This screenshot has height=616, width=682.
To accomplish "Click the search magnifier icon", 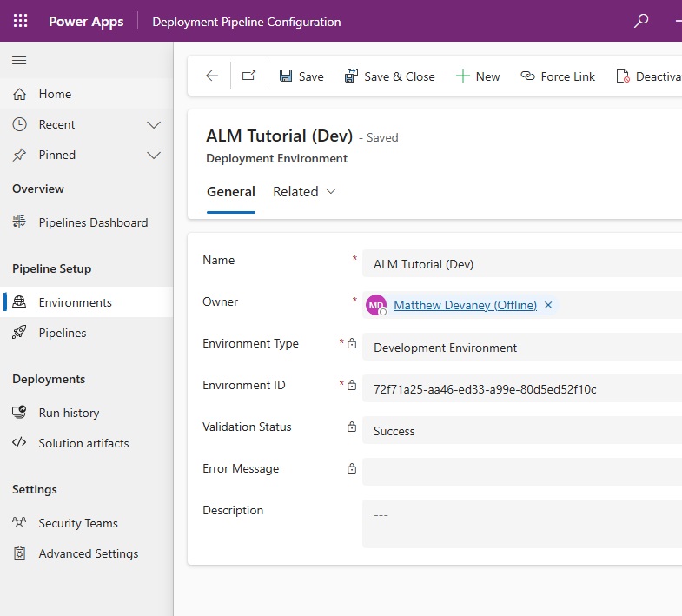I will pyautogui.click(x=641, y=21).
